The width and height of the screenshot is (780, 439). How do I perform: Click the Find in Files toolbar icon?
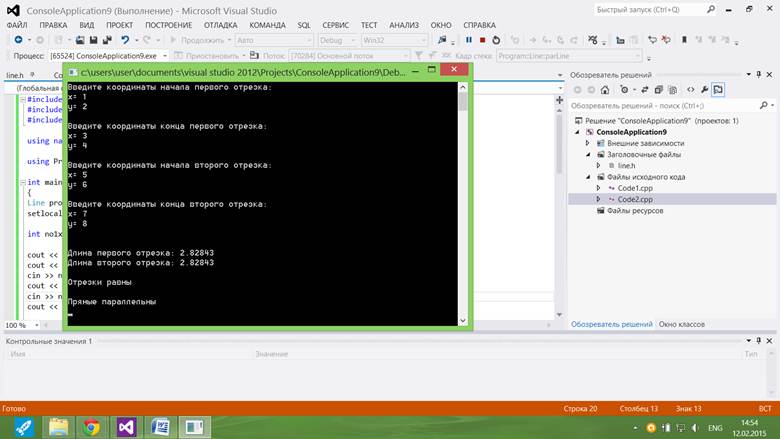[x=442, y=40]
